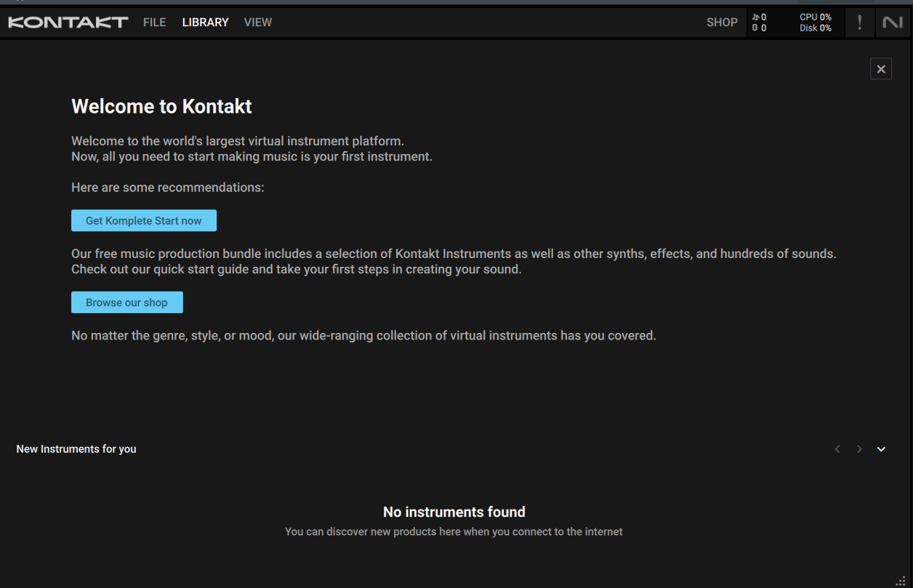The width and height of the screenshot is (913, 588).
Task: Click Here are some recommendations text
Action: 168,188
